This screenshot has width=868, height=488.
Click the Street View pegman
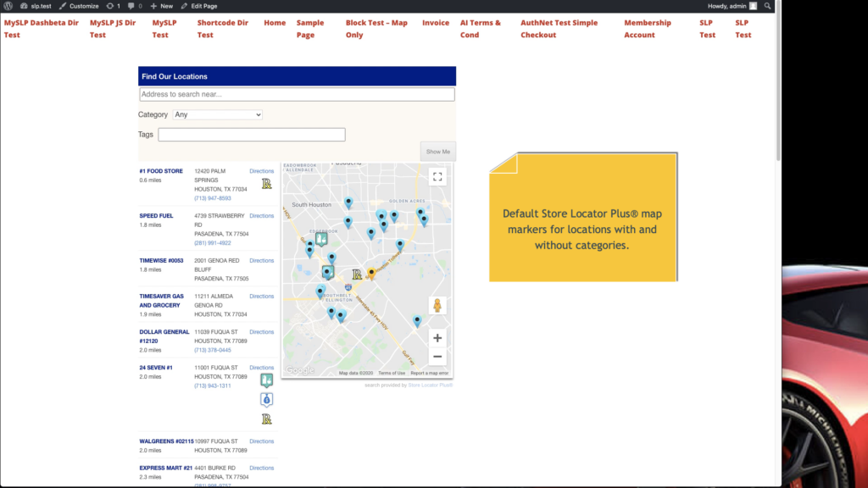click(x=437, y=305)
